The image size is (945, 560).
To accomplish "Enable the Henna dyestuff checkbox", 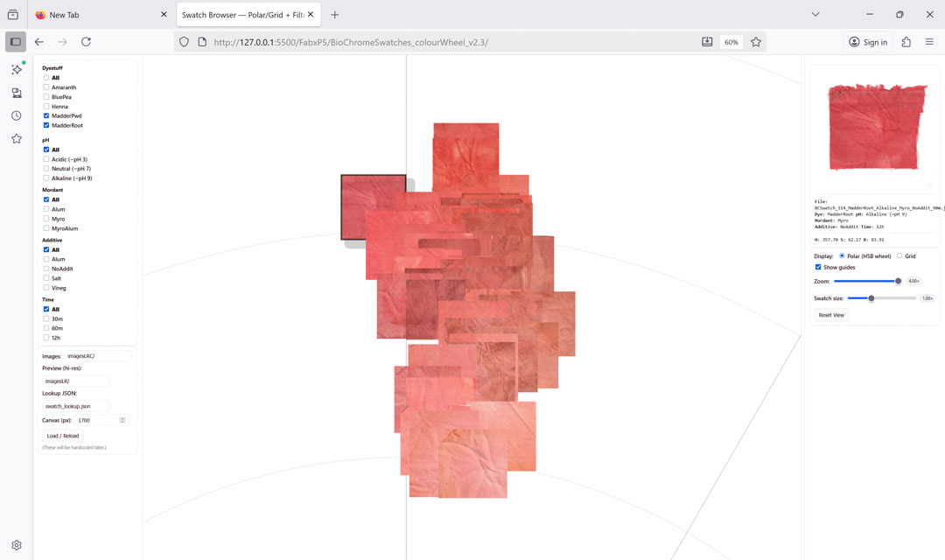I will pos(46,107).
